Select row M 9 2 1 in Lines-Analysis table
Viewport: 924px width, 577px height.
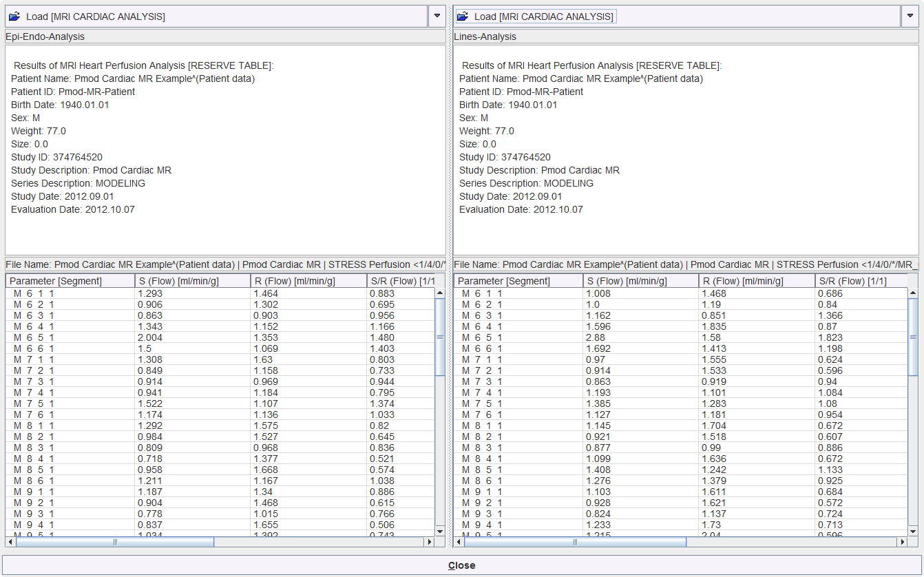[x=681, y=503]
